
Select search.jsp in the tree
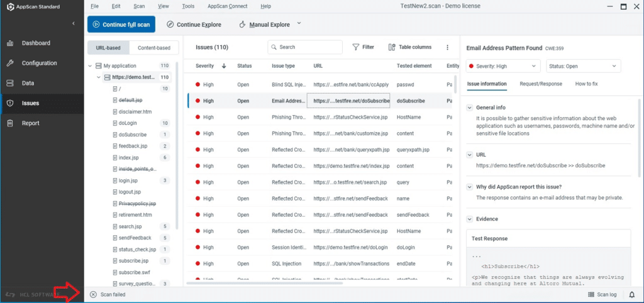coord(130,227)
